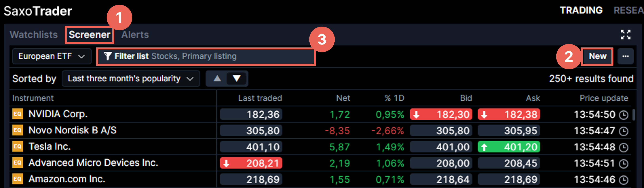Viewport: 644px width, 188px height.
Task: Sort descending with the down arrow
Action: [237, 79]
